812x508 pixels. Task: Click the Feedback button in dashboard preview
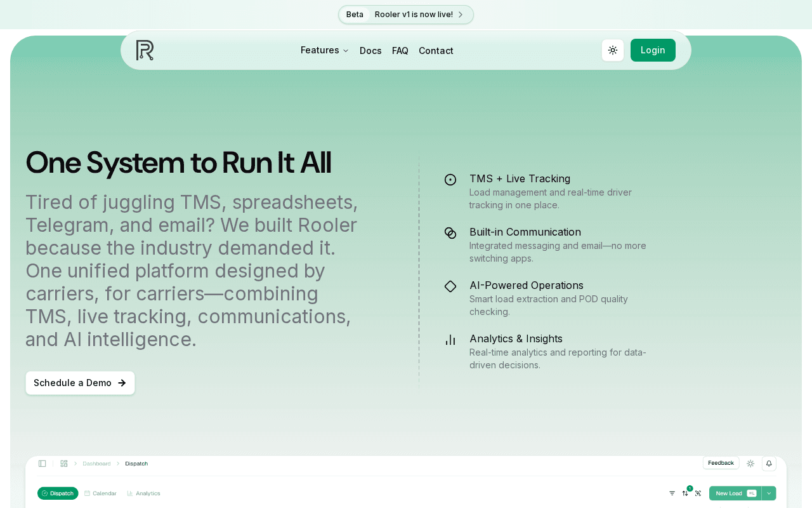coord(721,463)
